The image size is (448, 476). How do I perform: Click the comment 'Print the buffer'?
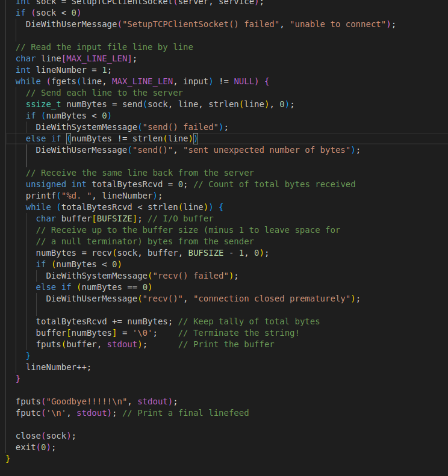(x=226, y=345)
